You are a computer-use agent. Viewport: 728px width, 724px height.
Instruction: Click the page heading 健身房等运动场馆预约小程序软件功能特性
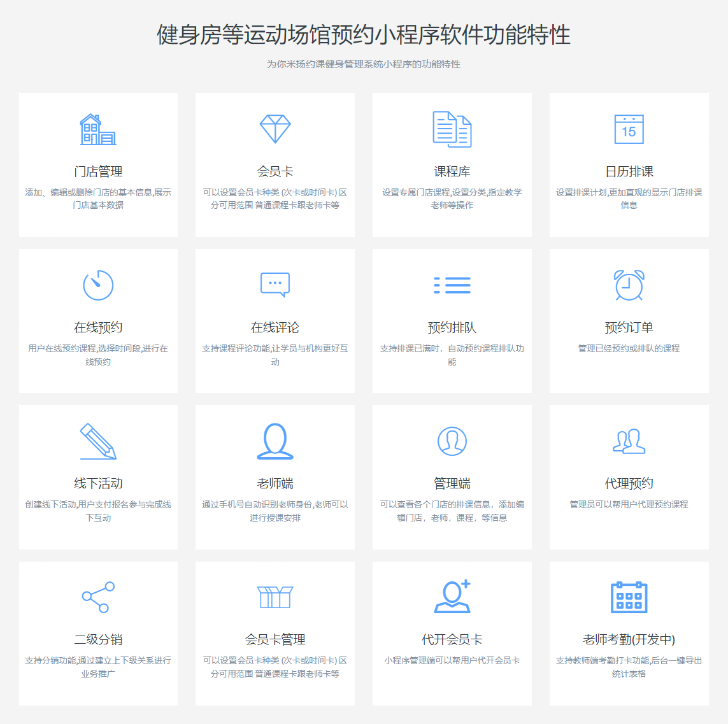pos(364,34)
